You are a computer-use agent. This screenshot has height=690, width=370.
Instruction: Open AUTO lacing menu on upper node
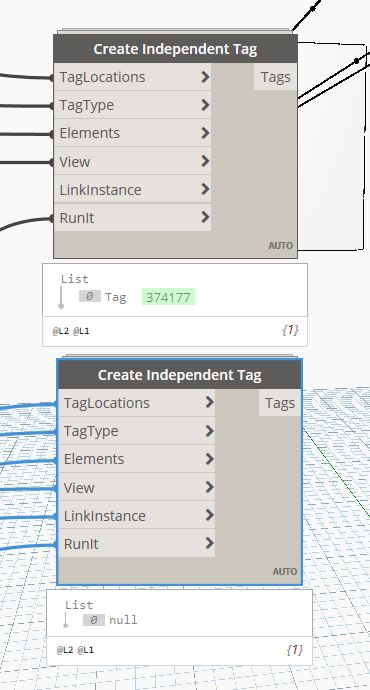pyautogui.click(x=280, y=246)
